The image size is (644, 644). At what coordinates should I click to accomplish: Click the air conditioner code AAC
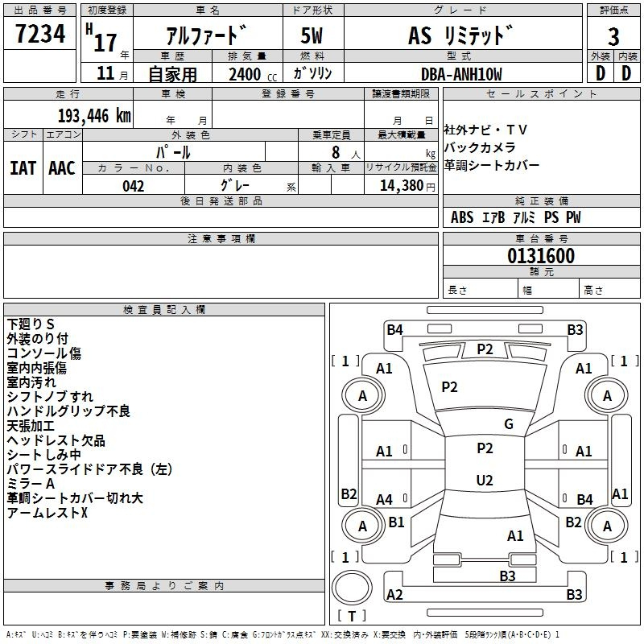[x=62, y=168]
